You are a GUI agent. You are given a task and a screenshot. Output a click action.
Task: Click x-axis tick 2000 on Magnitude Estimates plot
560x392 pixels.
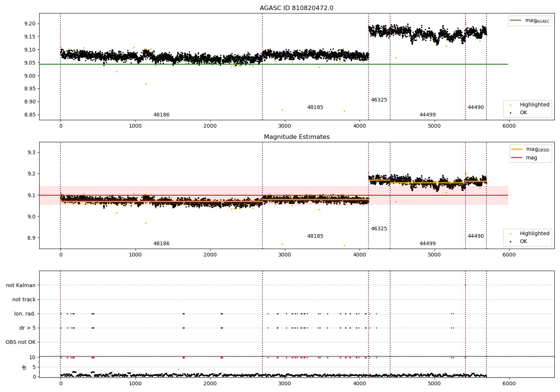(x=210, y=255)
